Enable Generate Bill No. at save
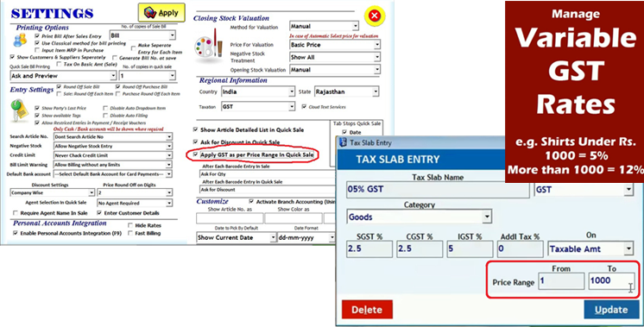The width and height of the screenshot is (644, 327). (115, 58)
